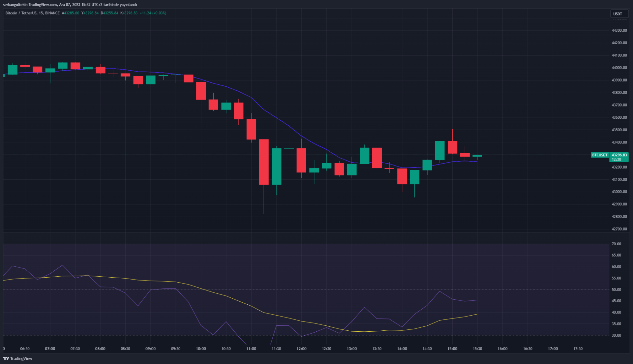Click the 15:30 time axis label

(x=477, y=349)
